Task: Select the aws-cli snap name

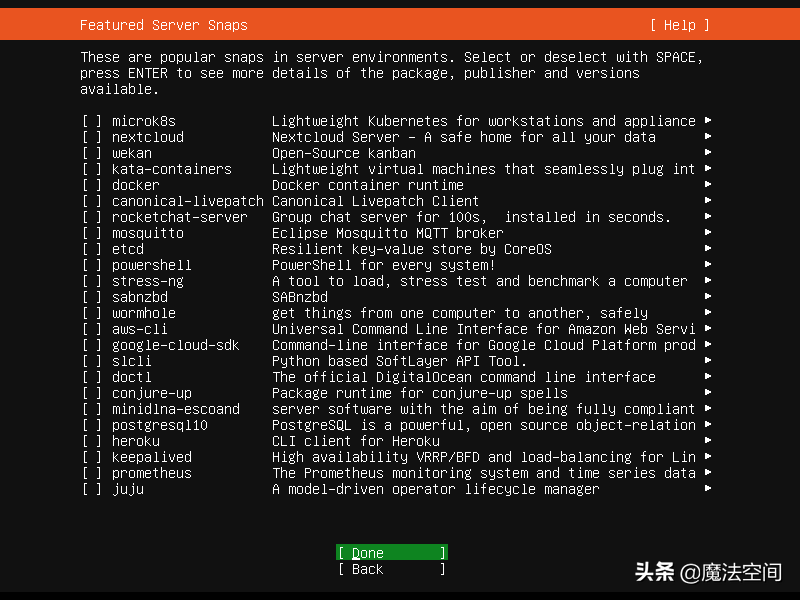Action: pos(140,329)
